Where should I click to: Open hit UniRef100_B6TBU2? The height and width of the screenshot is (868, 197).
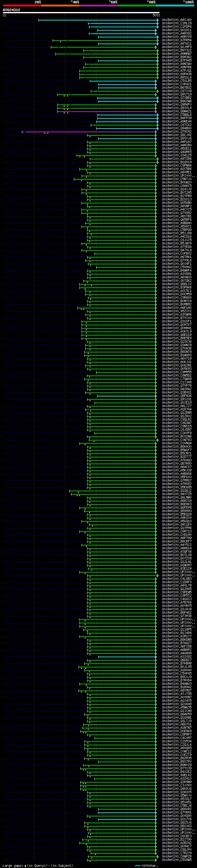[177, 88]
